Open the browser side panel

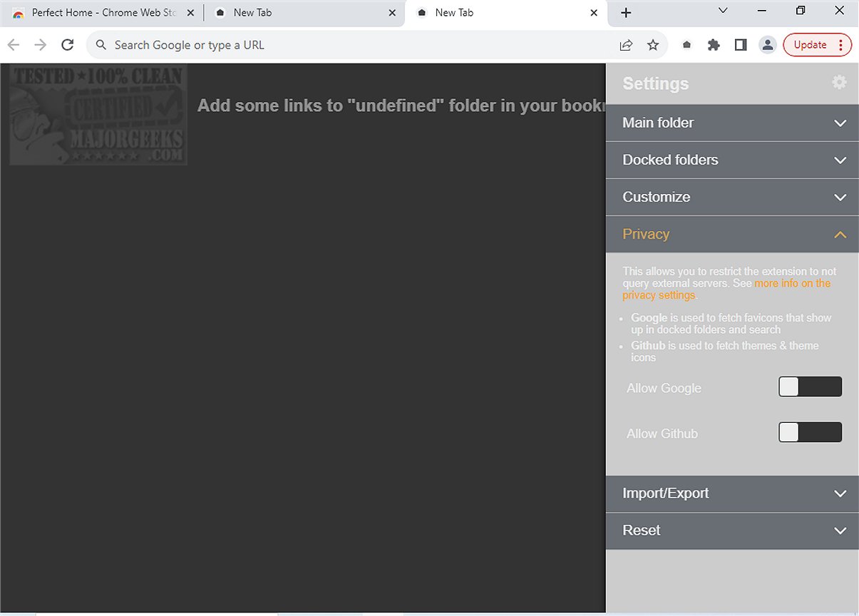pos(741,45)
